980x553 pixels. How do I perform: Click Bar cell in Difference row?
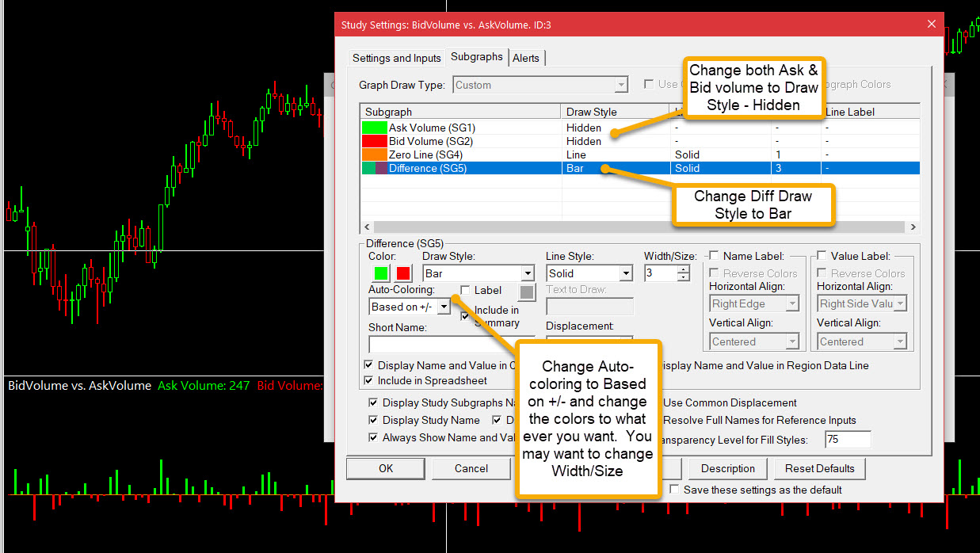coord(575,168)
